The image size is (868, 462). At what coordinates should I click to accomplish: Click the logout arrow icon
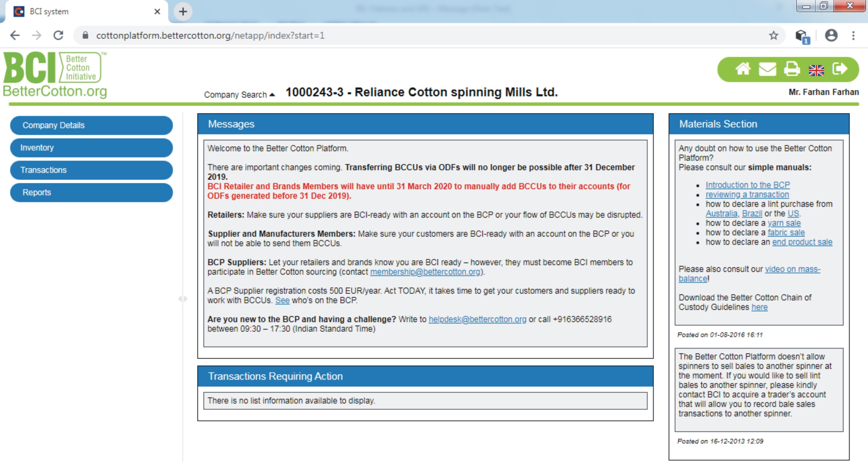pyautogui.click(x=840, y=69)
